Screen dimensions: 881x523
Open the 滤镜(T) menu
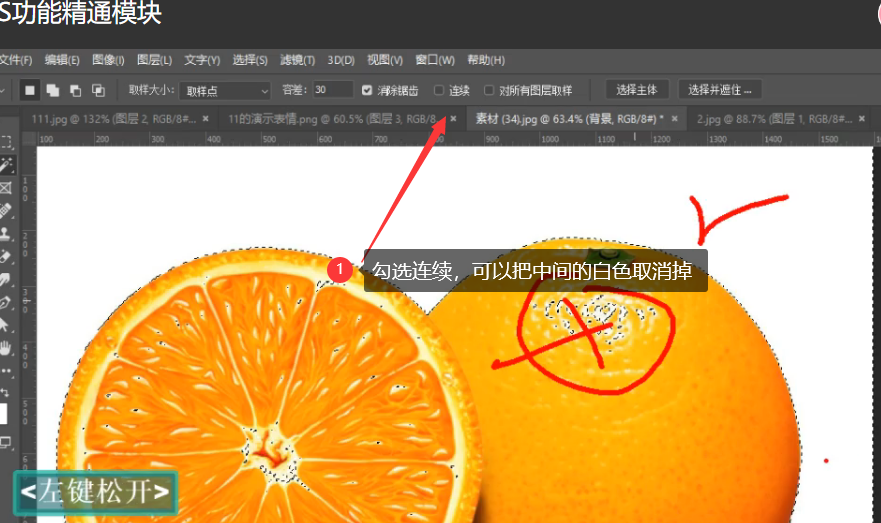coord(298,60)
